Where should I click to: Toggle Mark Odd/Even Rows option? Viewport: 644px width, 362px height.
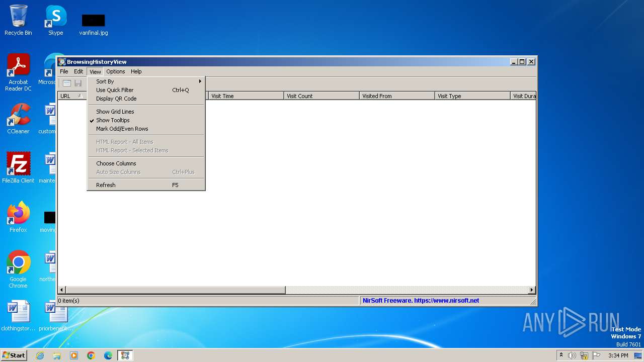point(146,129)
